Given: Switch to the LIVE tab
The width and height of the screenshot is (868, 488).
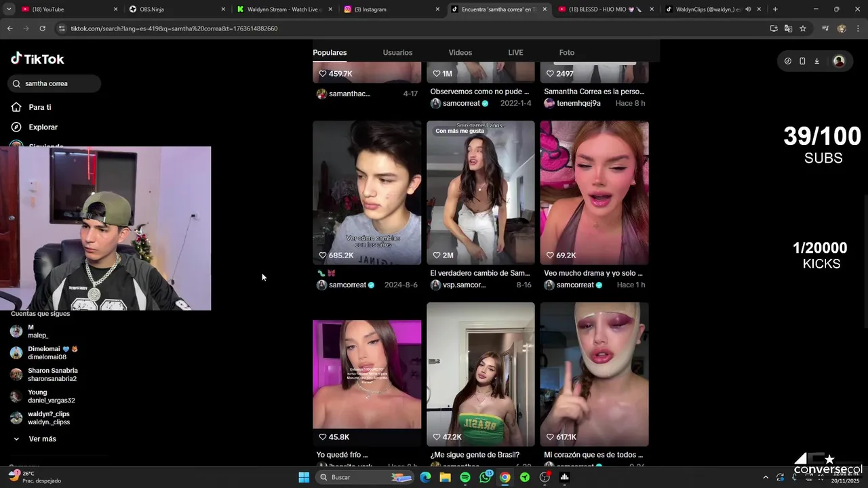Looking at the screenshot, I should (515, 52).
